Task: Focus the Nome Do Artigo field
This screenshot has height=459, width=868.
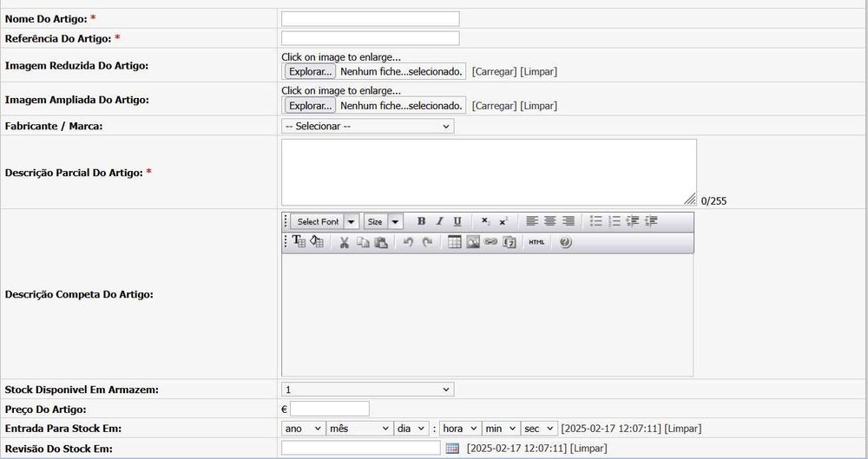Action: 371,19
